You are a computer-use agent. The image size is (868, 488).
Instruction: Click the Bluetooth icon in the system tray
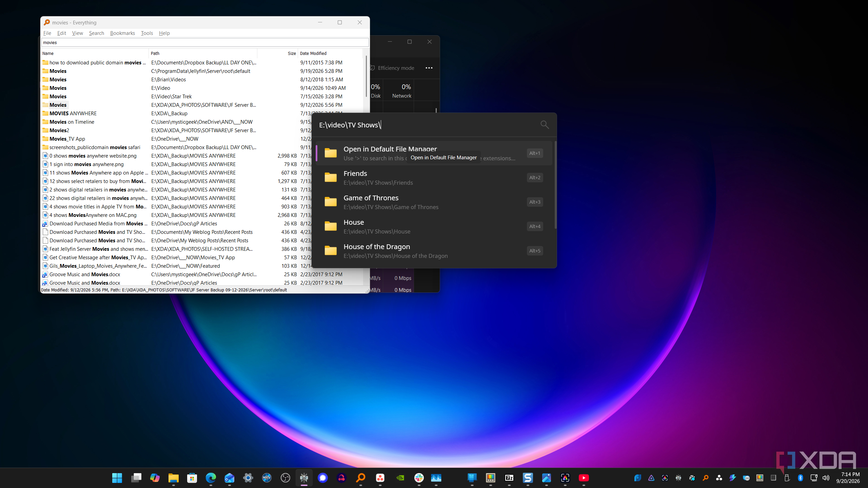[x=801, y=478]
